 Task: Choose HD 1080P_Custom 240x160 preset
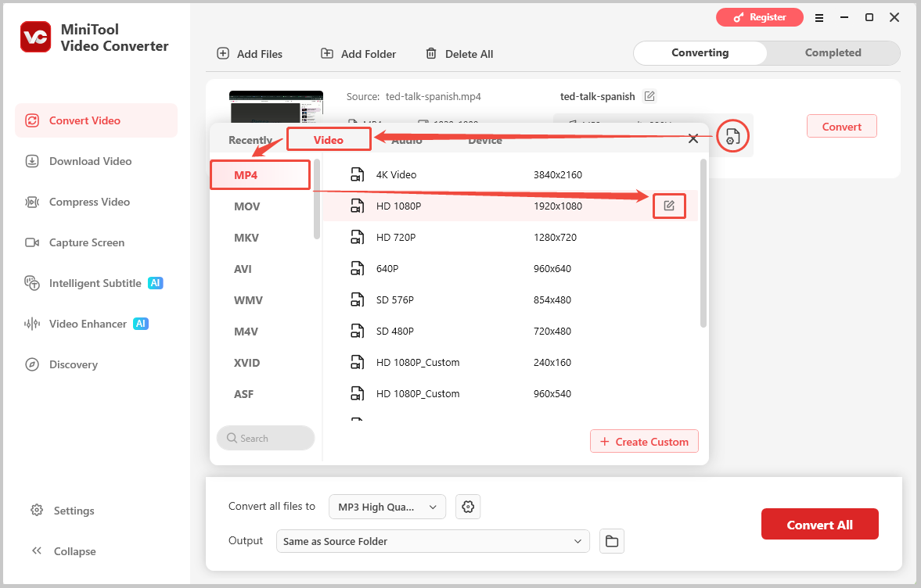[x=510, y=363]
